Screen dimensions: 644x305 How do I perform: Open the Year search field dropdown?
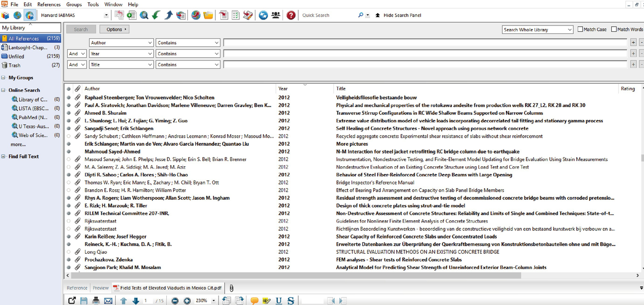121,54
